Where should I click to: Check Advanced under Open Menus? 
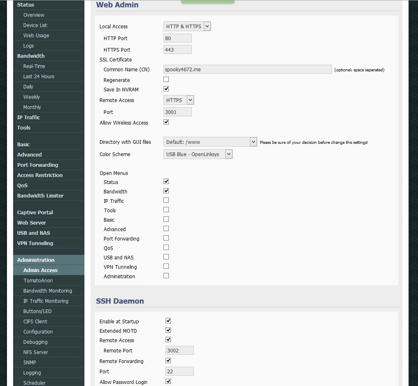[166, 229]
